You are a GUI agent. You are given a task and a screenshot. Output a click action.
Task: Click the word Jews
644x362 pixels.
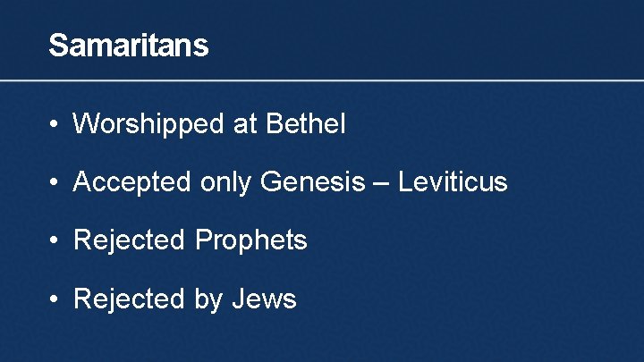click(x=264, y=299)
